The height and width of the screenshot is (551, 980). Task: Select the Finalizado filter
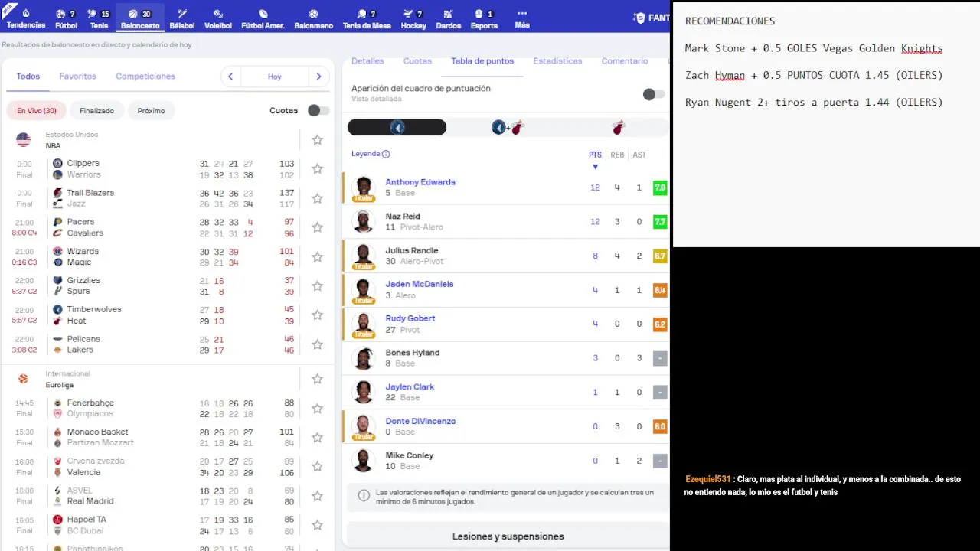click(x=97, y=111)
